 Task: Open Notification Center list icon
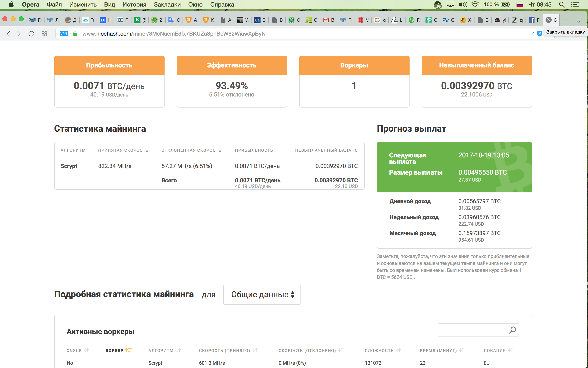click(x=575, y=5)
